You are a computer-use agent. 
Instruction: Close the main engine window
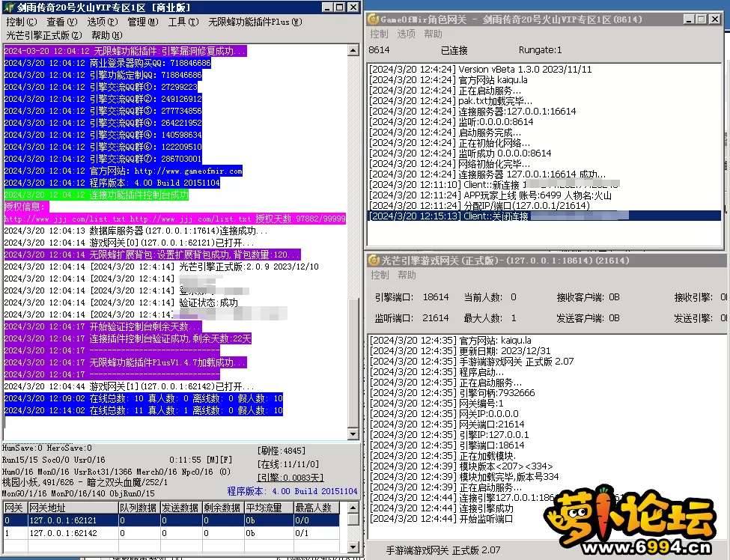(x=354, y=7)
